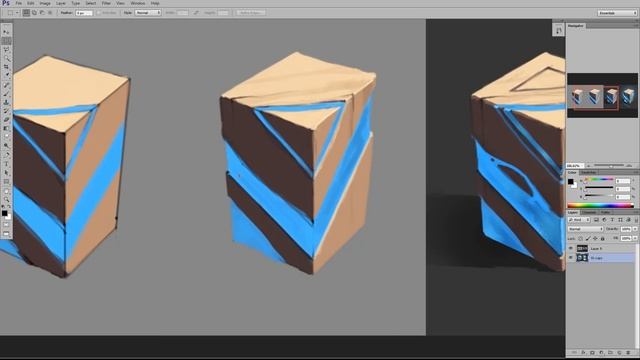Select the Eyedropper tool
Image resolution: width=640 pixels, height=360 pixels.
pos(6,75)
